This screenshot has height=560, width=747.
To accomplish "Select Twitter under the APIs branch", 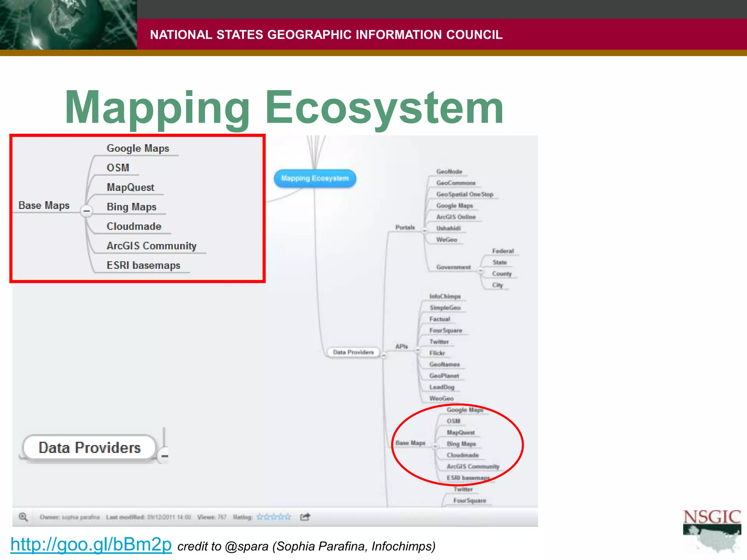I will coord(439,342).
